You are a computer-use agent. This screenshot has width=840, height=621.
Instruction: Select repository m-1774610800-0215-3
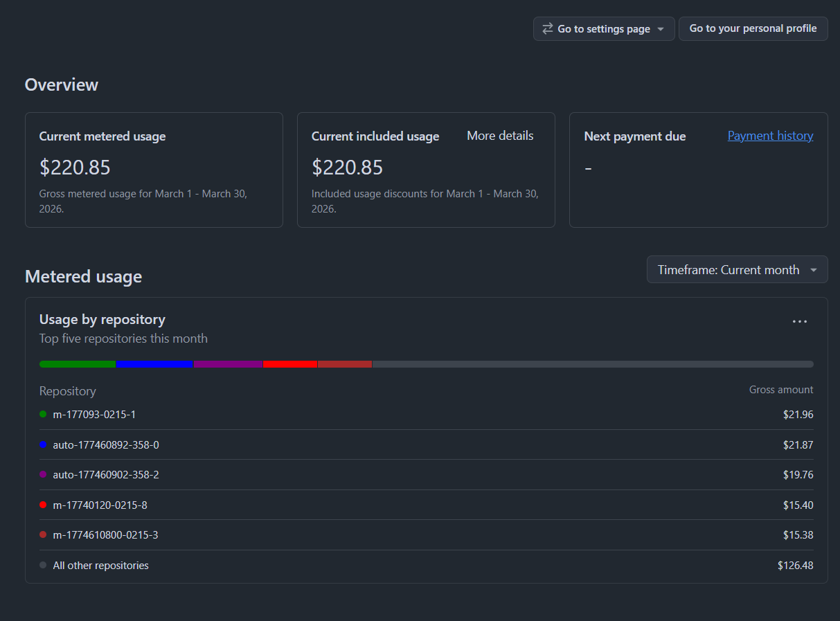point(106,535)
